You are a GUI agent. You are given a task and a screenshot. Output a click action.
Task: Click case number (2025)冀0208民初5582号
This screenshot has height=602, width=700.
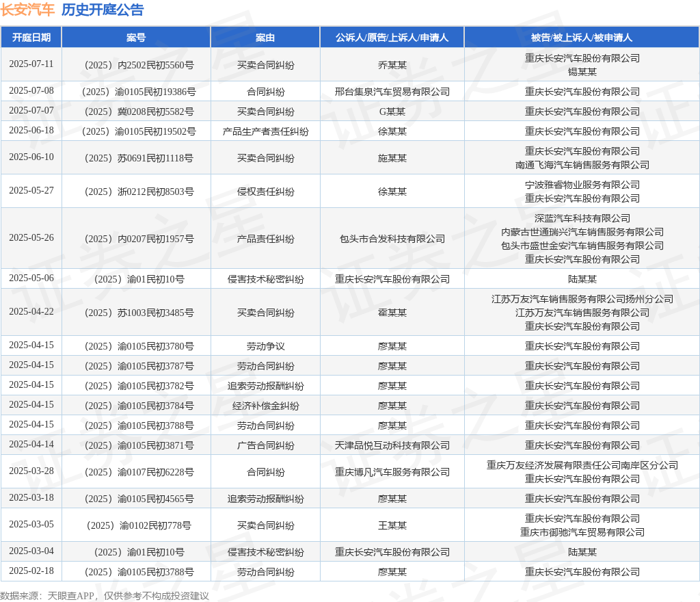click(139, 112)
